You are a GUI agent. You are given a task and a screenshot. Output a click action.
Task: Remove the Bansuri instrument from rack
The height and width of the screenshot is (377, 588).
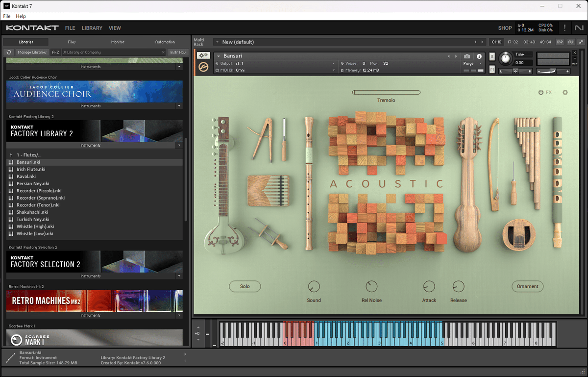[x=574, y=52]
